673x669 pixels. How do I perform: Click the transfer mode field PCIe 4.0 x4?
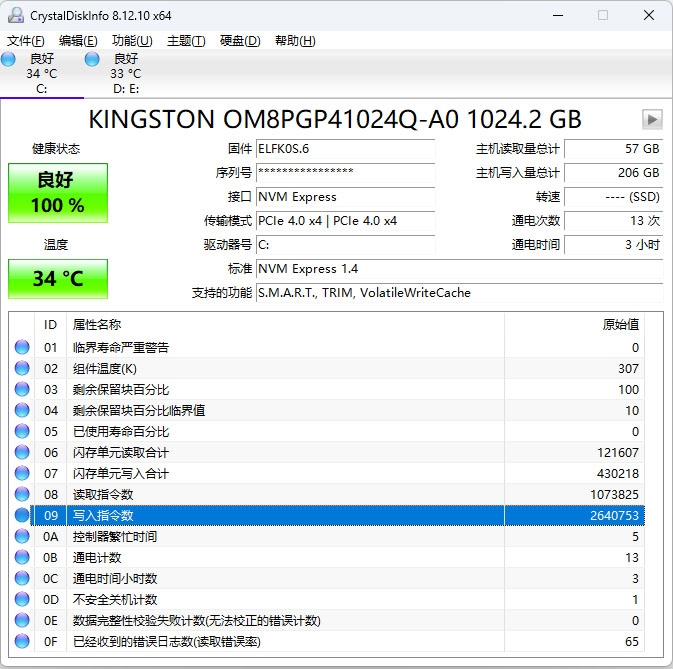click(346, 221)
